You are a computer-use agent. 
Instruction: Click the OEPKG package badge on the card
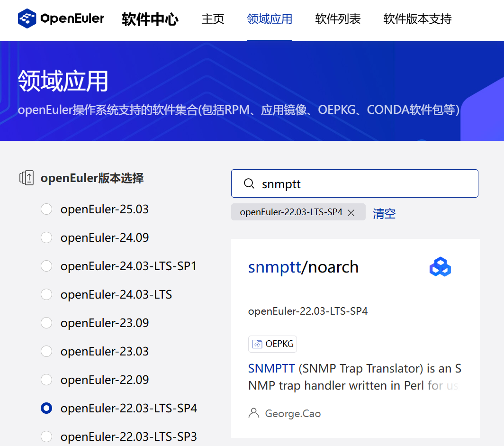[272, 344]
